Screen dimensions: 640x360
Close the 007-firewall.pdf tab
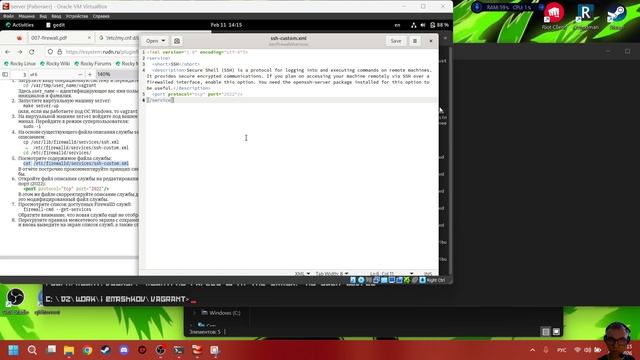coord(89,38)
